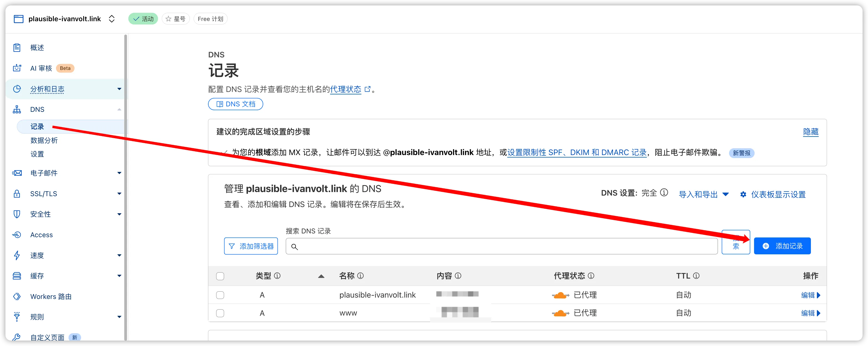Click the 添加记录 button

[782, 246]
